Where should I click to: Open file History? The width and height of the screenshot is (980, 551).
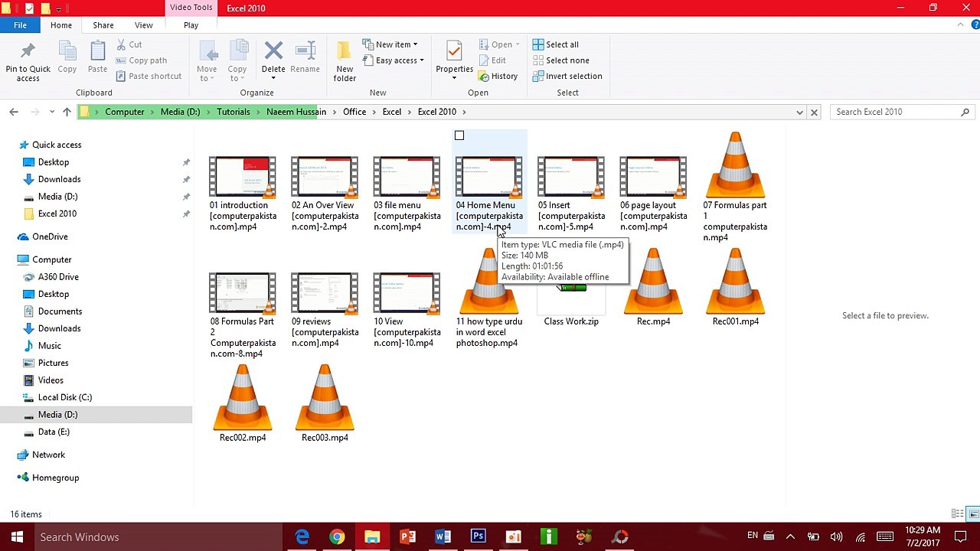(498, 76)
